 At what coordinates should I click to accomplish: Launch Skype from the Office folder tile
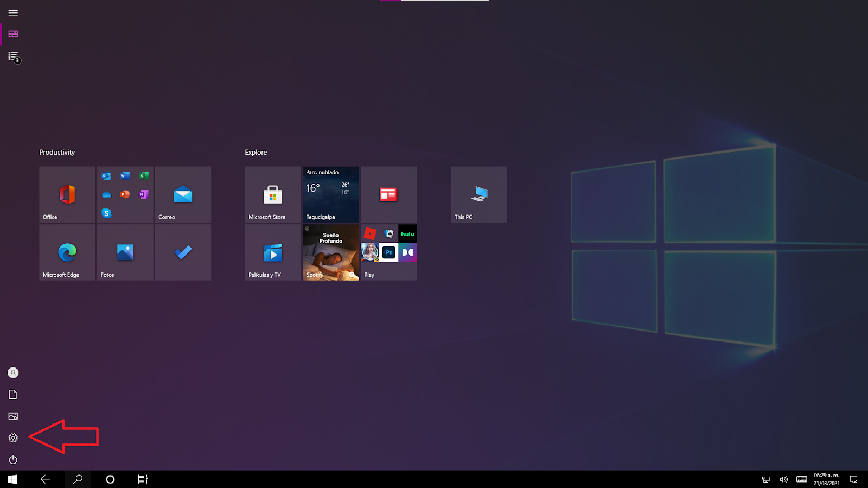[x=106, y=213]
